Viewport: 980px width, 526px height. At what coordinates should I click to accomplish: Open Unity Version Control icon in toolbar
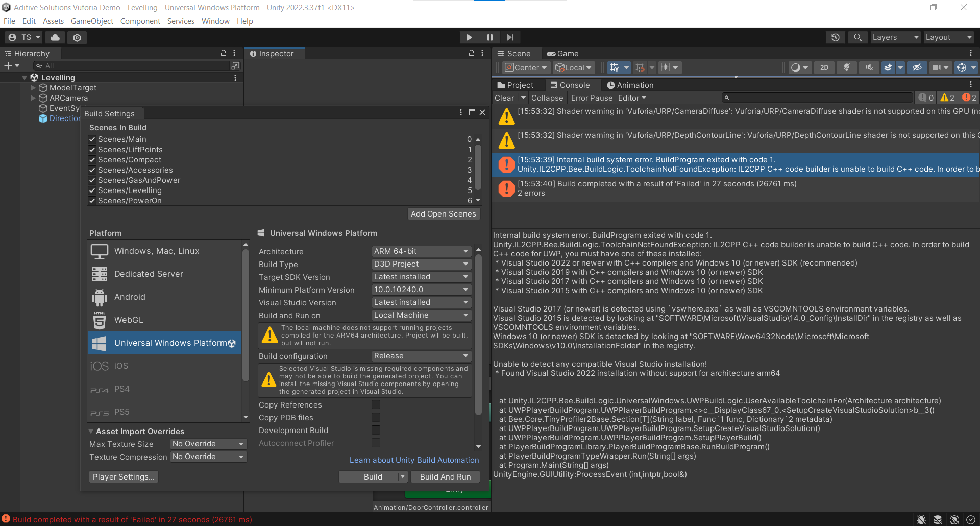pos(77,37)
